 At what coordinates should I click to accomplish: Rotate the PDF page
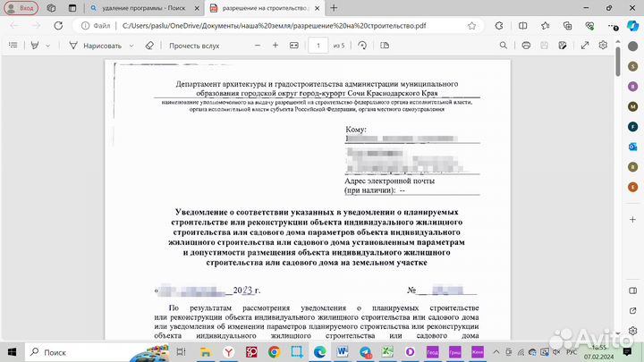click(362, 46)
